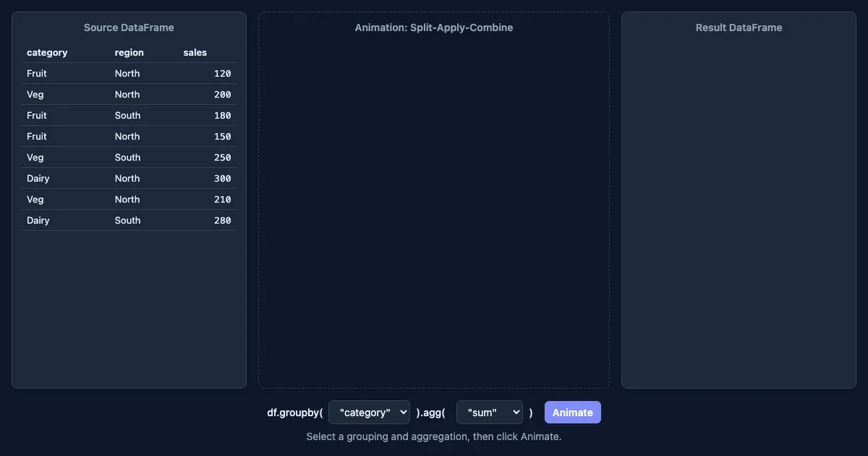Image resolution: width=868 pixels, height=456 pixels.
Task: Click the sales value 210
Action: click(223, 200)
